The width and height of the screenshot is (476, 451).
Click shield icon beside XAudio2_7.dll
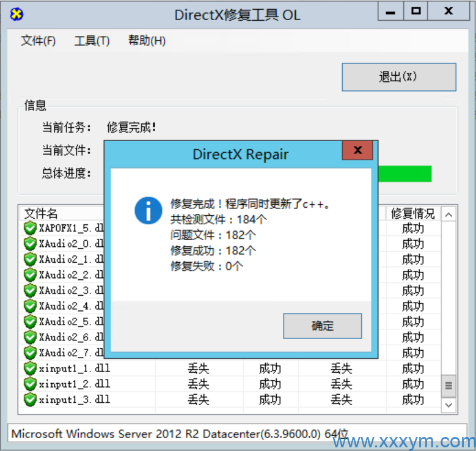pos(30,353)
